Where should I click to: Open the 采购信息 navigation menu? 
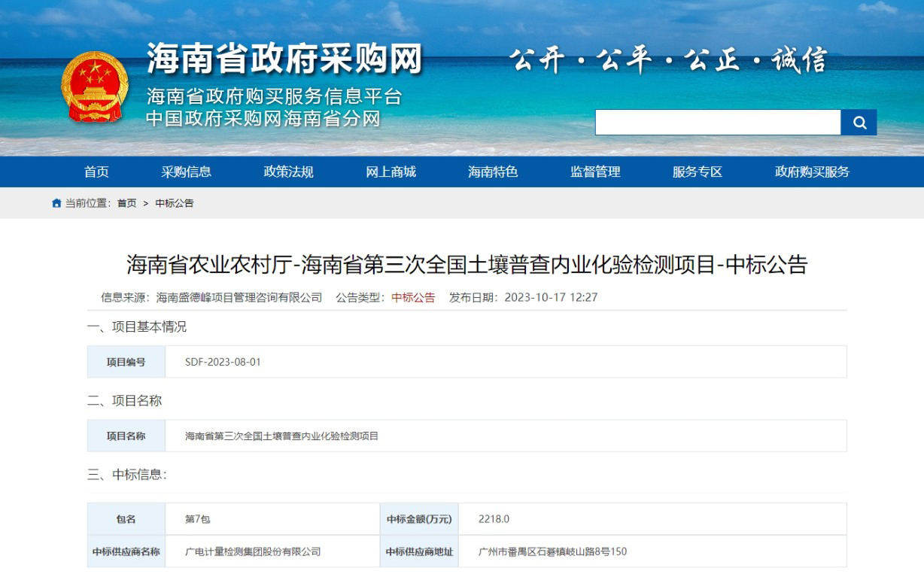click(x=186, y=172)
